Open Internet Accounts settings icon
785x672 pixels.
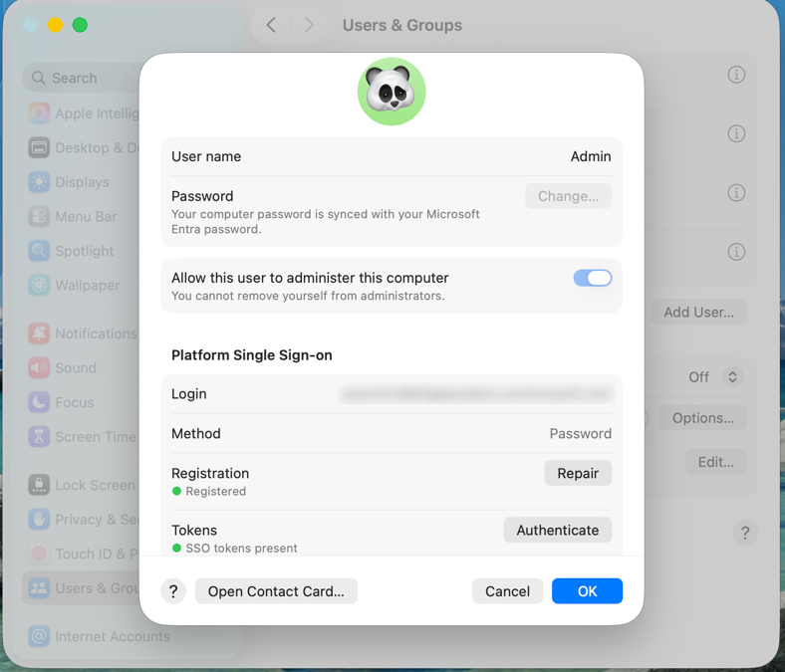coord(39,636)
